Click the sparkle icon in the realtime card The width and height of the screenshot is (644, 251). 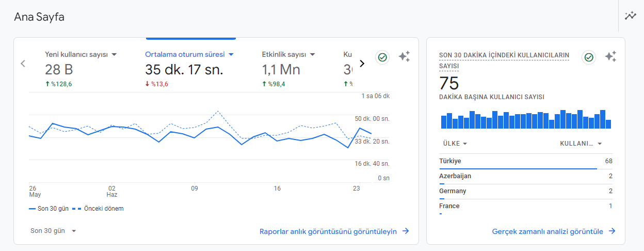[610, 57]
